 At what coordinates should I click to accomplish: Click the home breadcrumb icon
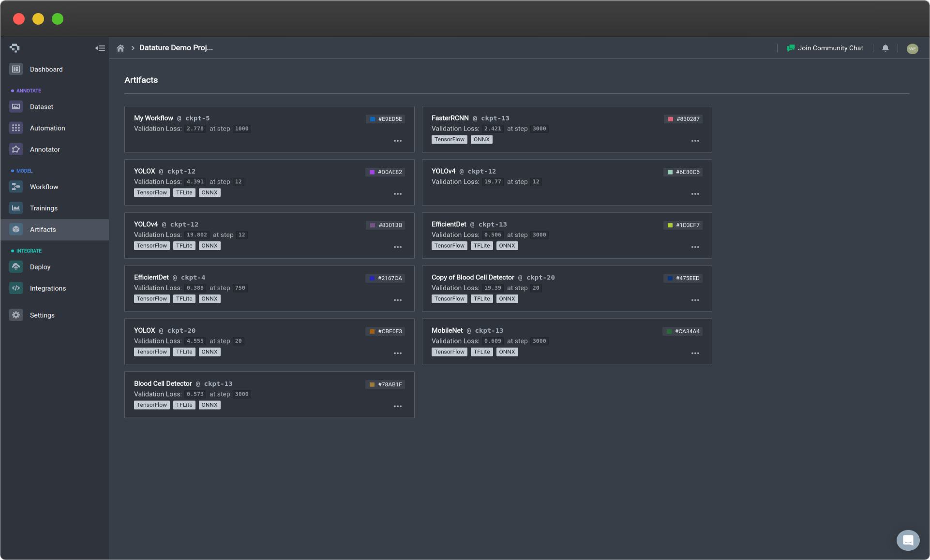click(120, 48)
